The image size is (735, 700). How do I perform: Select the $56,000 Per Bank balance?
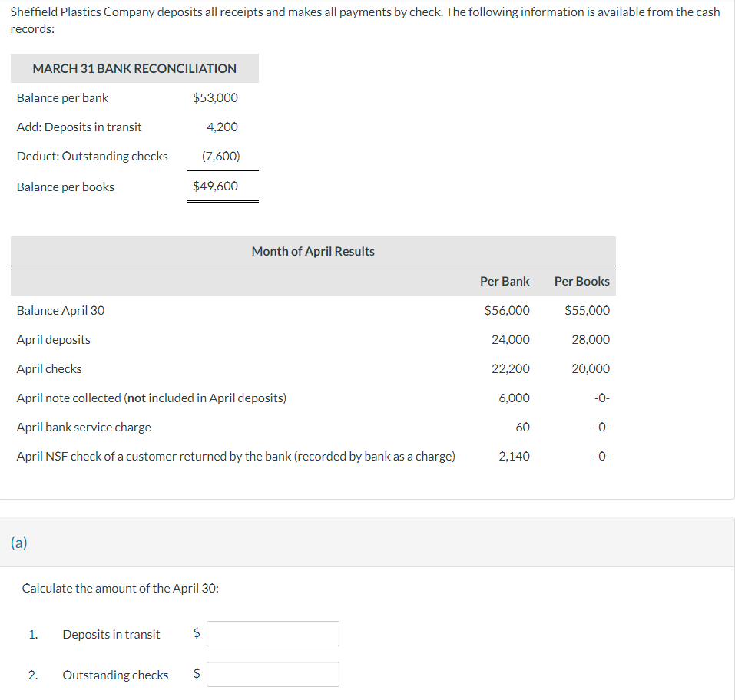tap(508, 310)
